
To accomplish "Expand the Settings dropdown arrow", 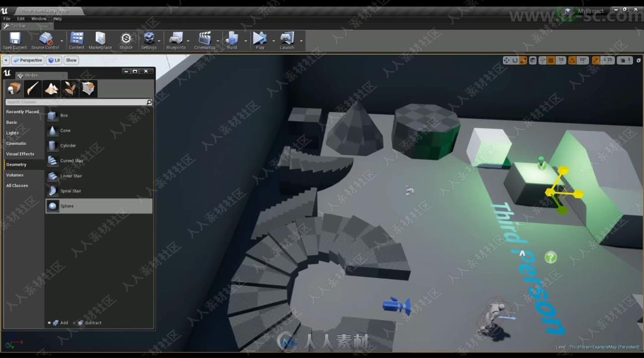I will pyautogui.click(x=159, y=41).
